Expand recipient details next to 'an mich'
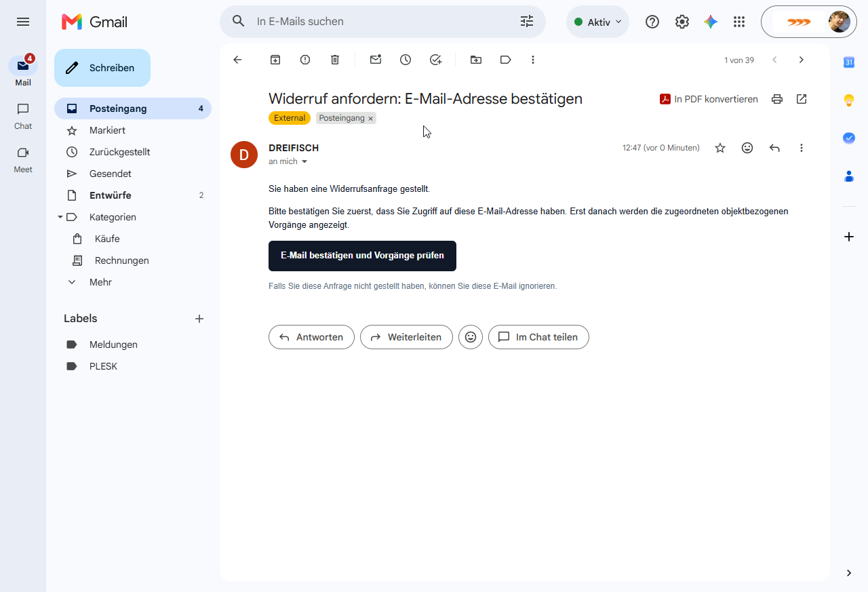The image size is (868, 592). coord(304,161)
